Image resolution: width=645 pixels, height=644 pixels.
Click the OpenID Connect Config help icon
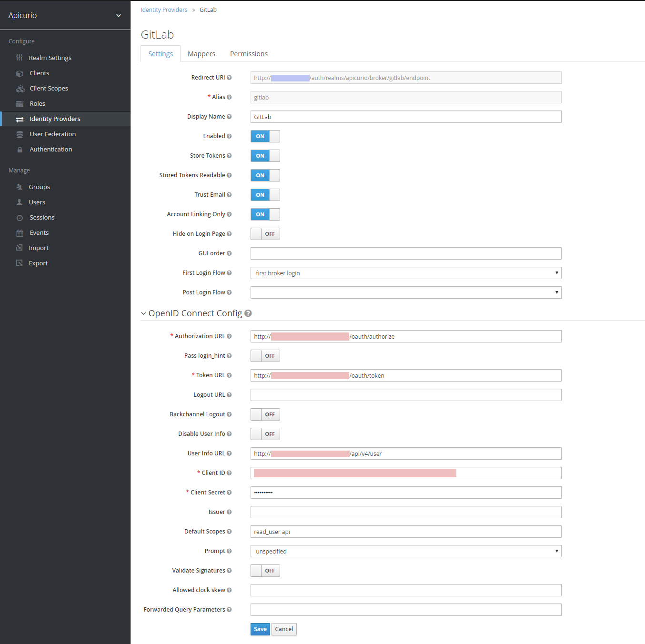[x=248, y=313]
